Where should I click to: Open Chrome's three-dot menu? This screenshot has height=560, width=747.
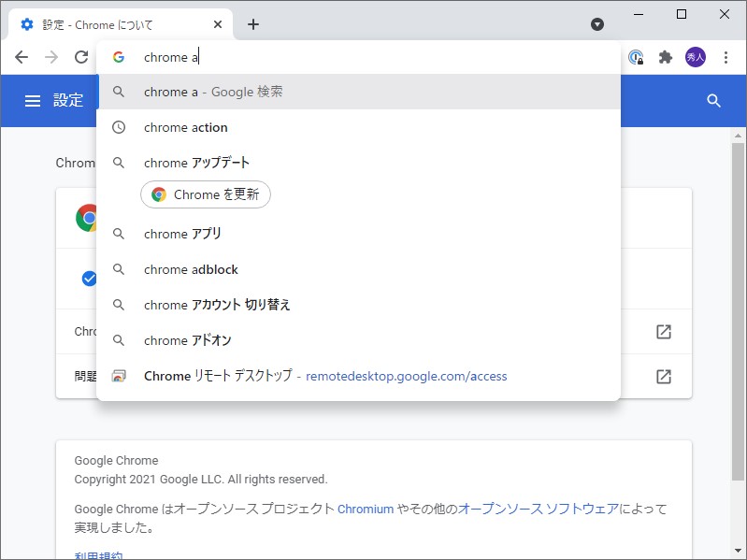[x=726, y=58]
